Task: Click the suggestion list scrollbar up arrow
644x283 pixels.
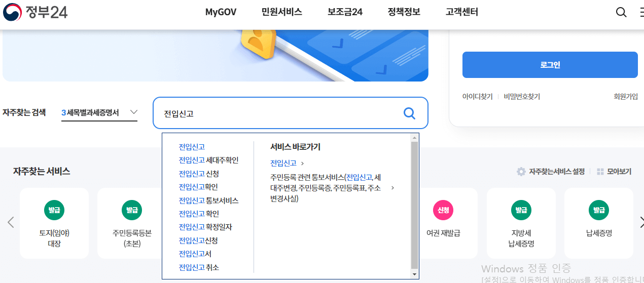Action: click(x=414, y=137)
